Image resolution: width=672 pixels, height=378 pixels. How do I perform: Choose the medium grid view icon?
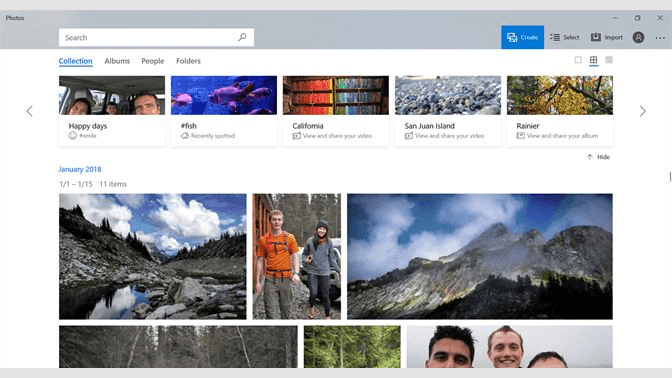click(594, 60)
